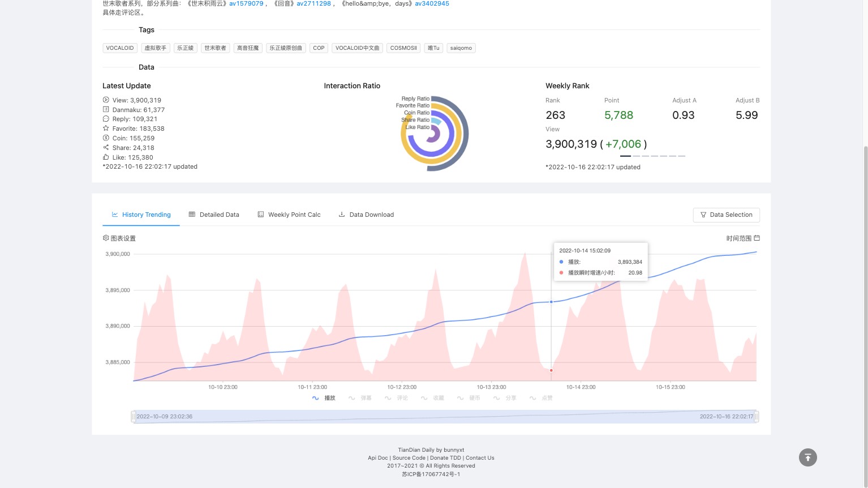
Task: Select the 虚拟歌手 tag
Action: click(x=156, y=48)
